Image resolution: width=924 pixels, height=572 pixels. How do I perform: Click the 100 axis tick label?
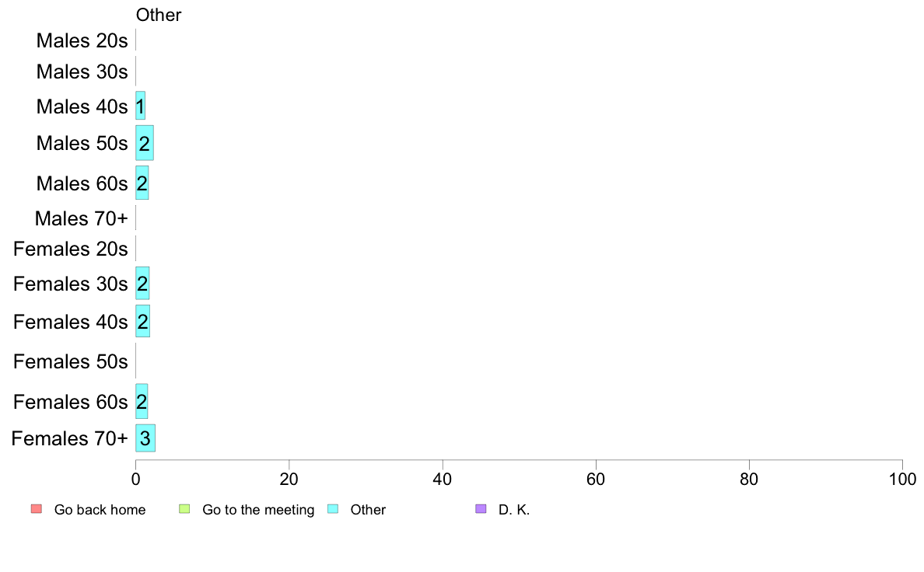point(902,479)
